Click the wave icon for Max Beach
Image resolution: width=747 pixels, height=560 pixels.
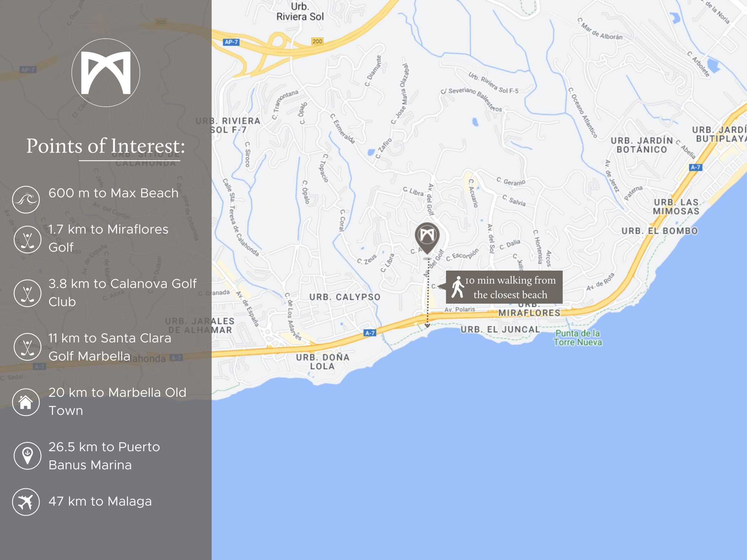[x=26, y=199]
